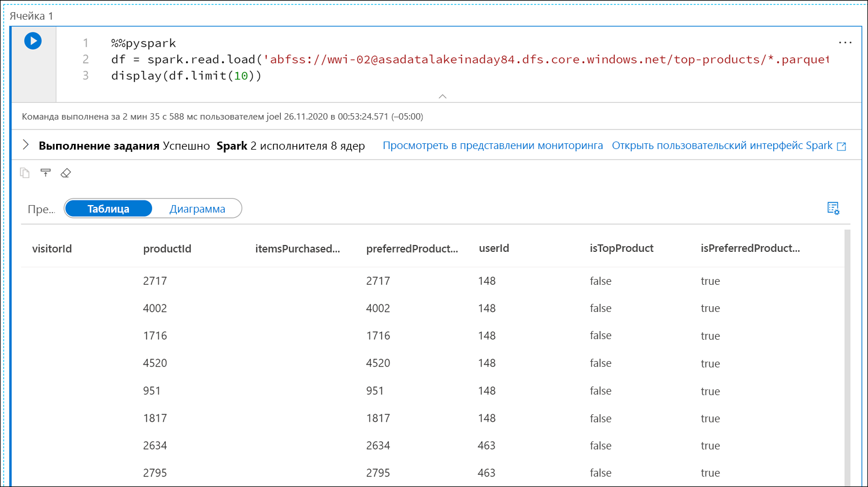Click the external link icon next to Spark UI
The image size is (868, 487).
[x=841, y=146]
